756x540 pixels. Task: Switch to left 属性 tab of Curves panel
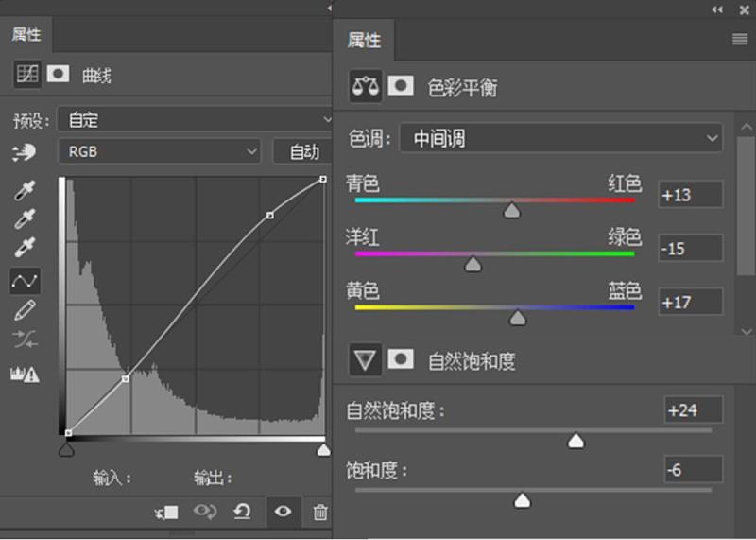(26, 35)
